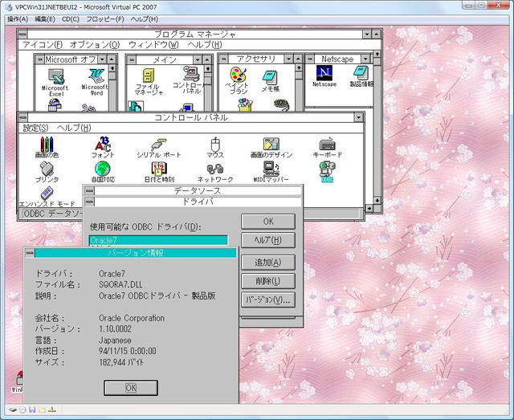Click the バージョン(V)... button
Image resolution: width=514 pixels, height=420 pixels.
268,300
